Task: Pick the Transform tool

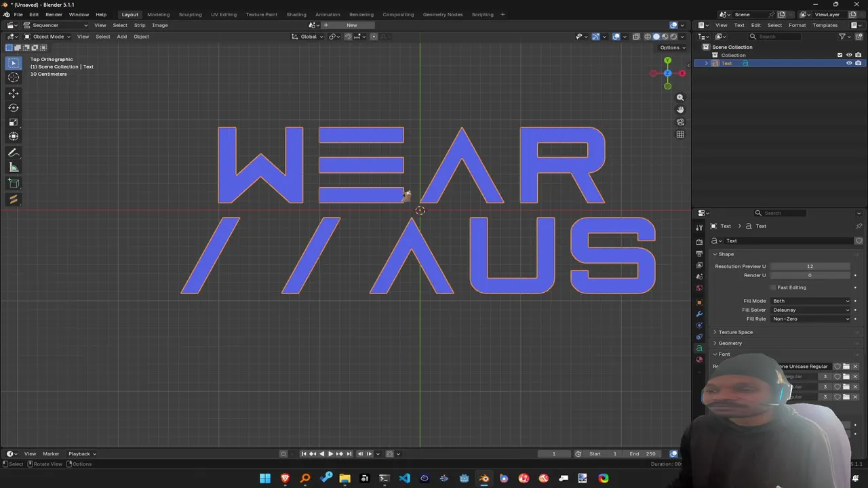Action: pyautogui.click(x=14, y=136)
